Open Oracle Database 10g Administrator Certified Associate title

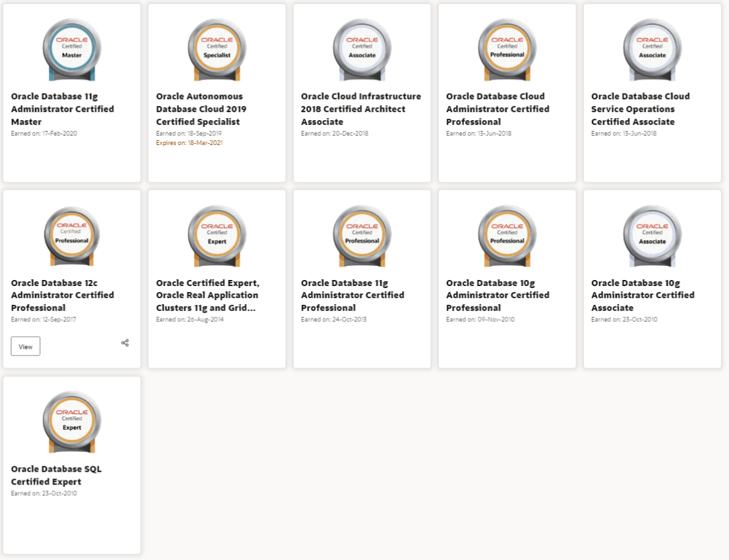coord(643,295)
